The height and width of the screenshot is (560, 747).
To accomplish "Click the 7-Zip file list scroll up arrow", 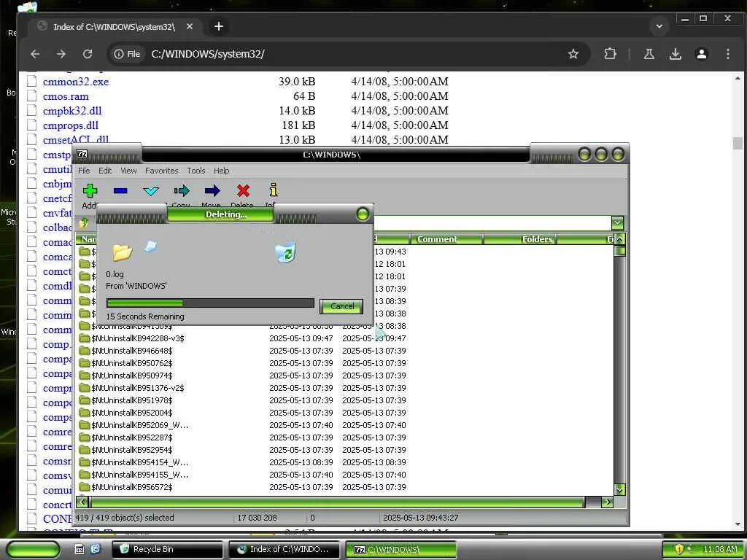I will (x=619, y=239).
